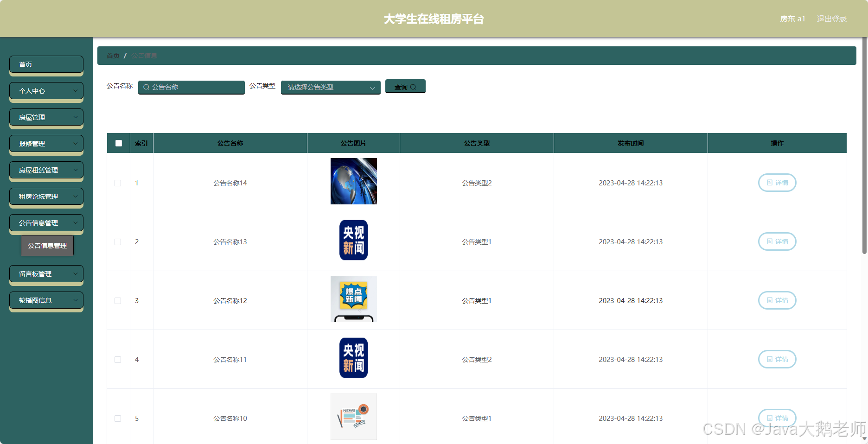
Task: Click the 操作 column header
Action: [x=777, y=143]
